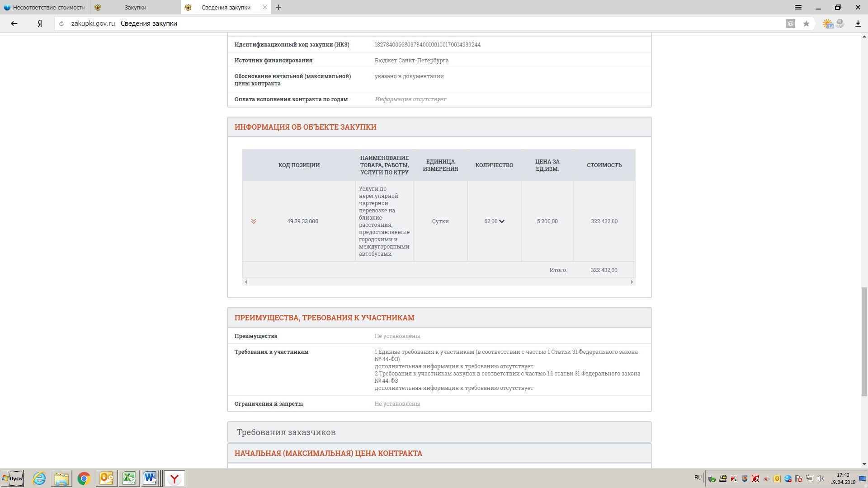This screenshot has width=868, height=488.
Task: Bookmark page with star icon
Action: (806, 23)
